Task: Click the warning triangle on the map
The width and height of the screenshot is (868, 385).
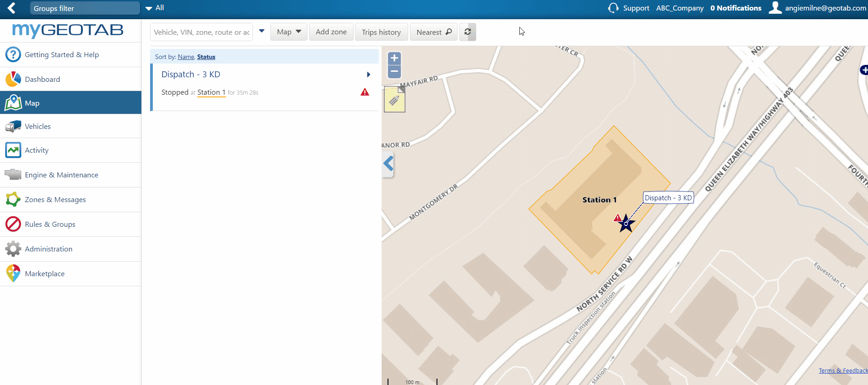Action: [x=618, y=218]
